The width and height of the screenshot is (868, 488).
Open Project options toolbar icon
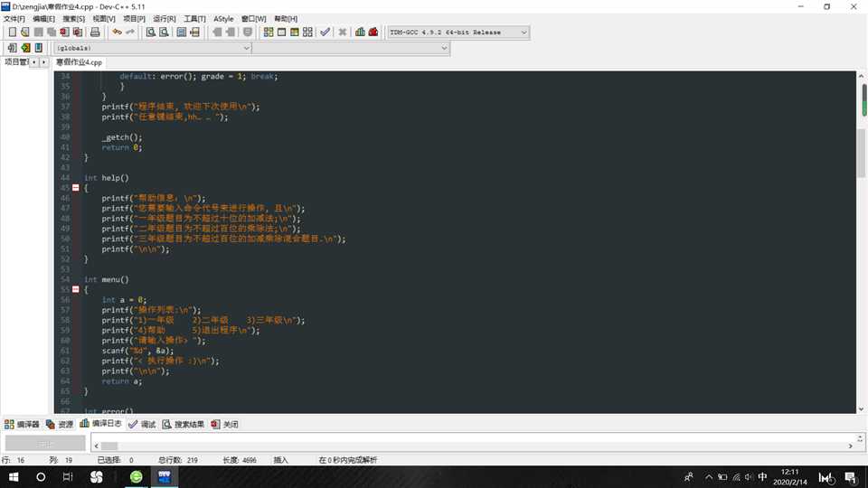coord(248,33)
